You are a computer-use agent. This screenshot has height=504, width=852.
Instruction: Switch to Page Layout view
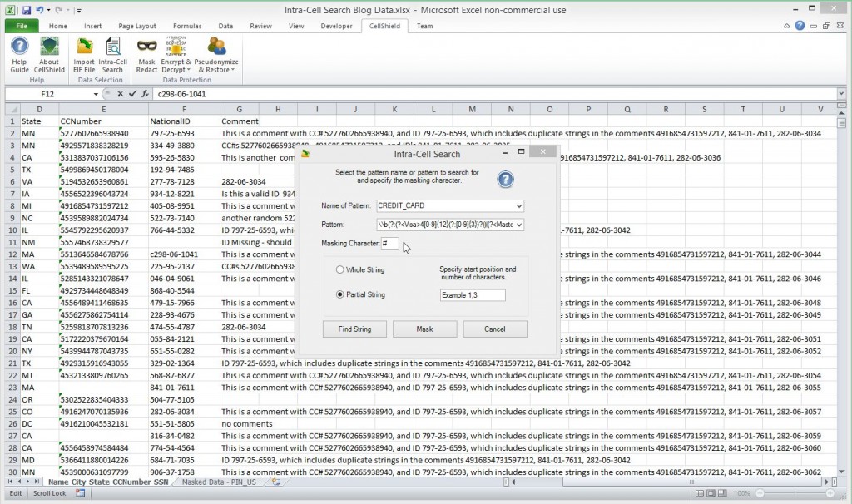(x=711, y=493)
